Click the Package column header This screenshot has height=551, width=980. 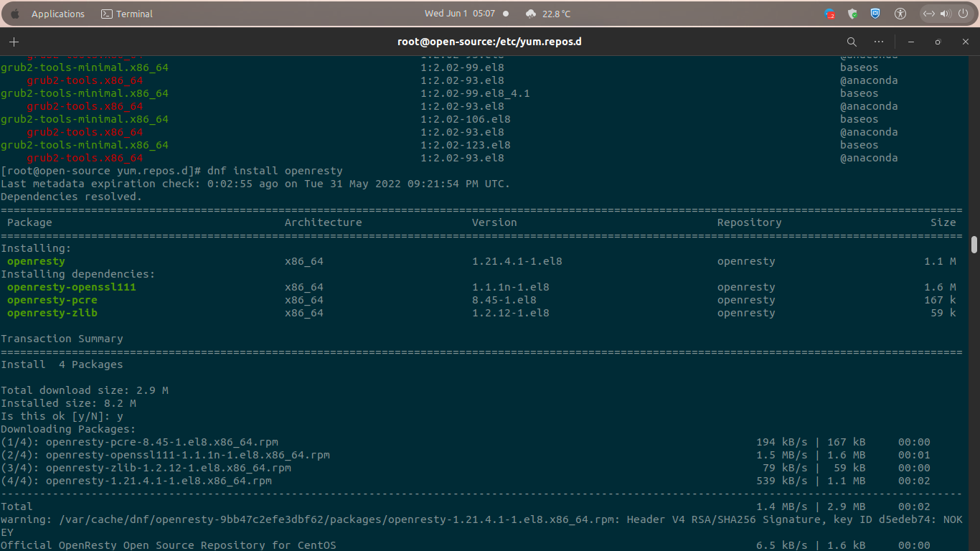tap(29, 222)
